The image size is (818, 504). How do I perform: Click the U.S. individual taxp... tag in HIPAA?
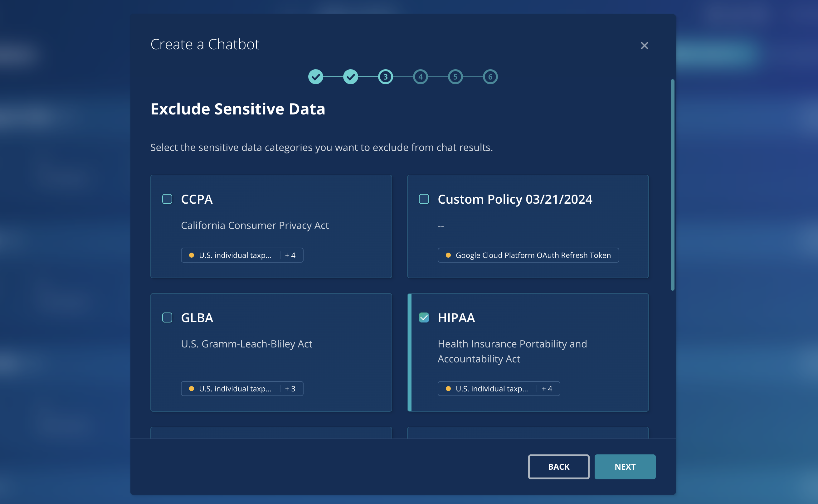492,389
